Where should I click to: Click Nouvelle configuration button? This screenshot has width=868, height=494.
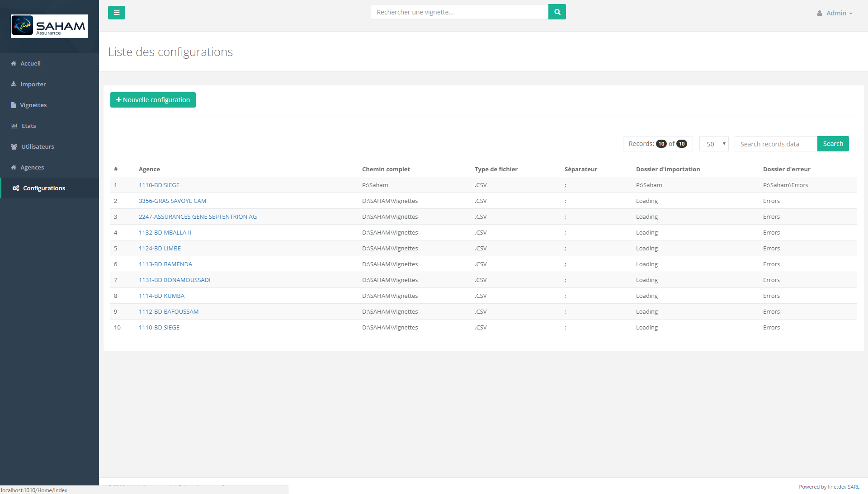click(153, 100)
